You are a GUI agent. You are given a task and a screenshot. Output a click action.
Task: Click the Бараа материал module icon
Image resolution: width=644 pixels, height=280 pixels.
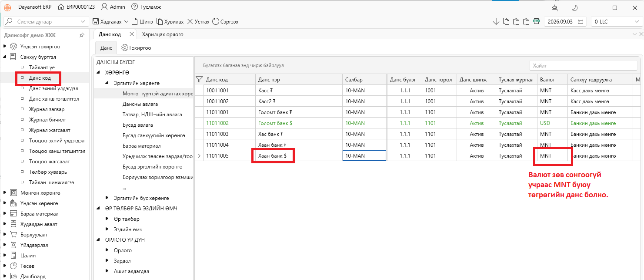[x=13, y=213]
